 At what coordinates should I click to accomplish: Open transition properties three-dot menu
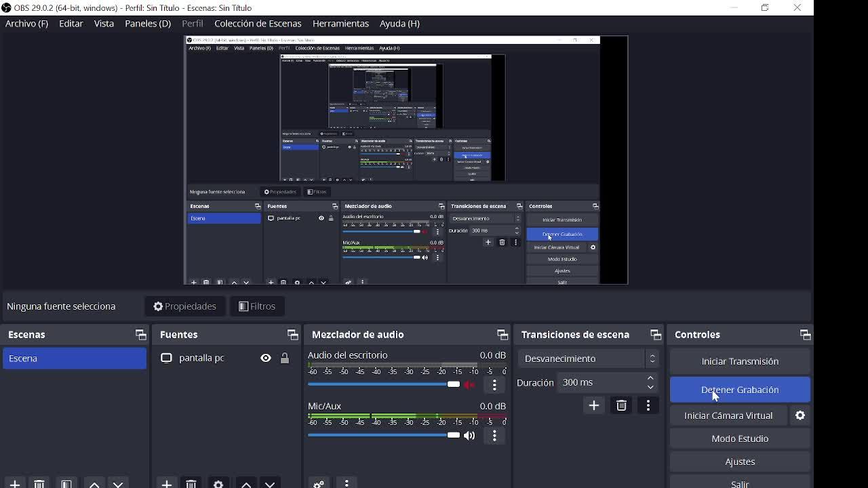[648, 405]
